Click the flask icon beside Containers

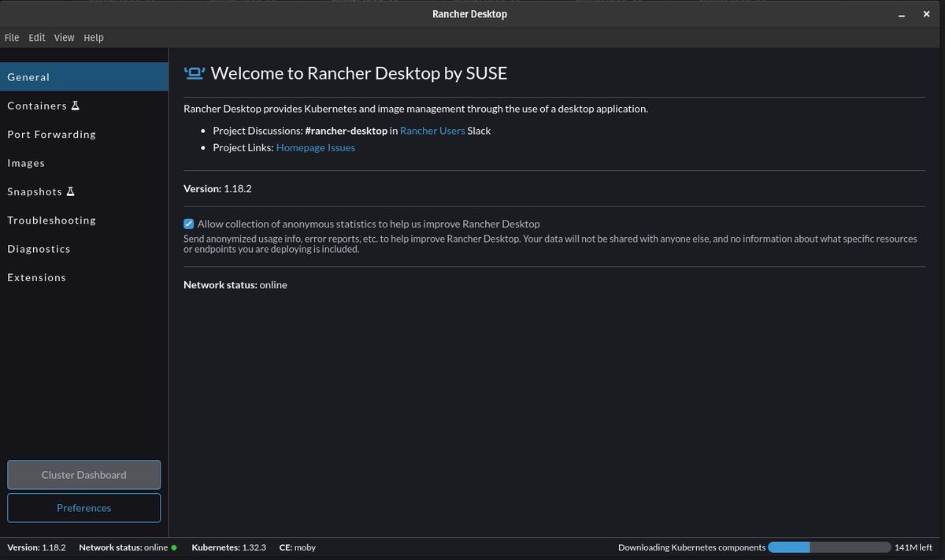click(76, 106)
